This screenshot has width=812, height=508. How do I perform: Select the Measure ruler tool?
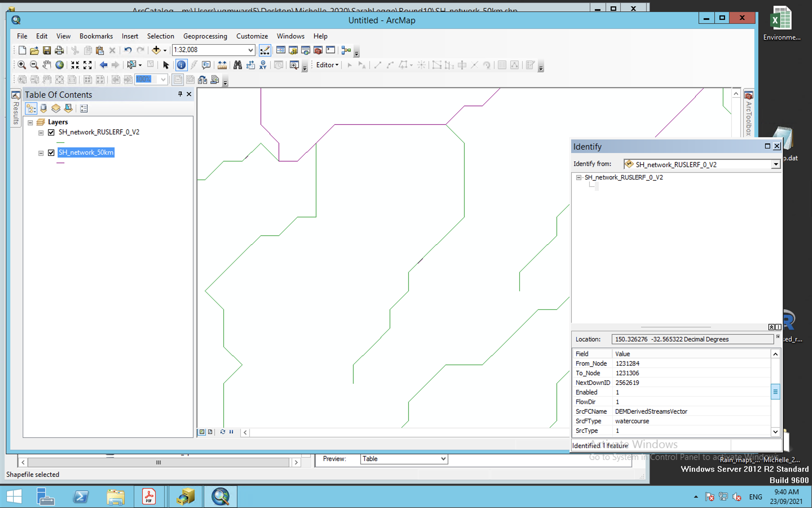coord(222,65)
